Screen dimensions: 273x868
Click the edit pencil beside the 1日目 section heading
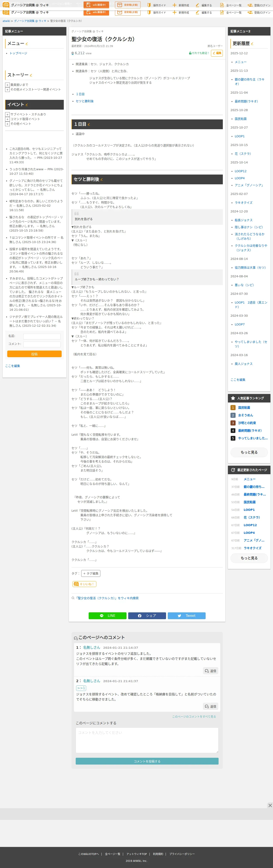[89, 124]
